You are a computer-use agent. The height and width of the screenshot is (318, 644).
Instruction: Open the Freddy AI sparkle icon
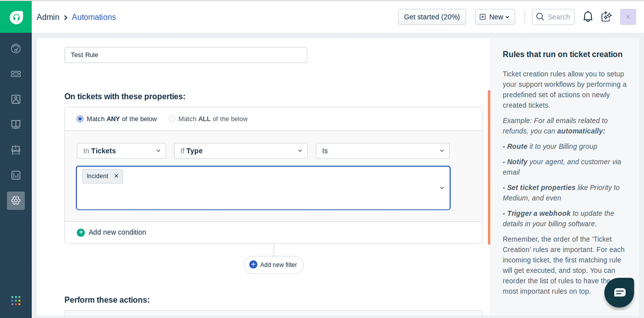[606, 17]
